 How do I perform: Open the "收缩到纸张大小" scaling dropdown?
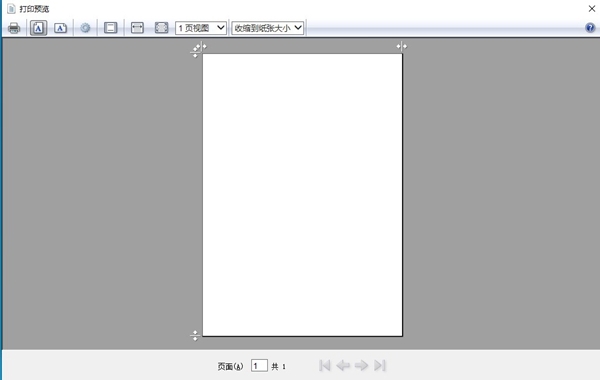(x=267, y=28)
